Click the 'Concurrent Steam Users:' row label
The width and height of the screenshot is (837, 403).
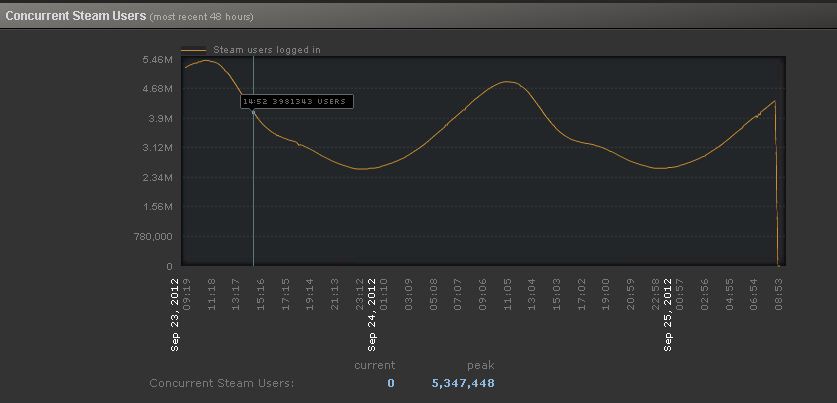pos(222,383)
